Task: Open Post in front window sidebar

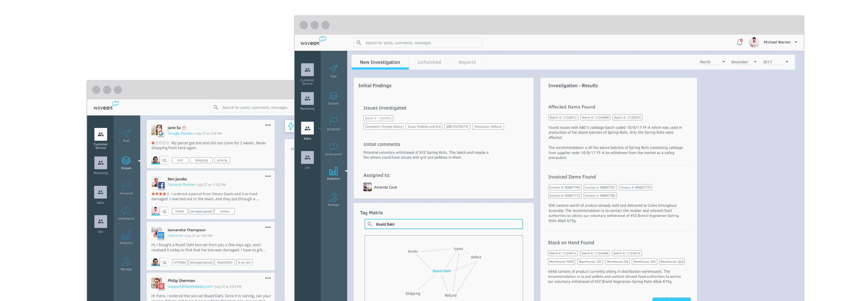Action: tap(333, 71)
